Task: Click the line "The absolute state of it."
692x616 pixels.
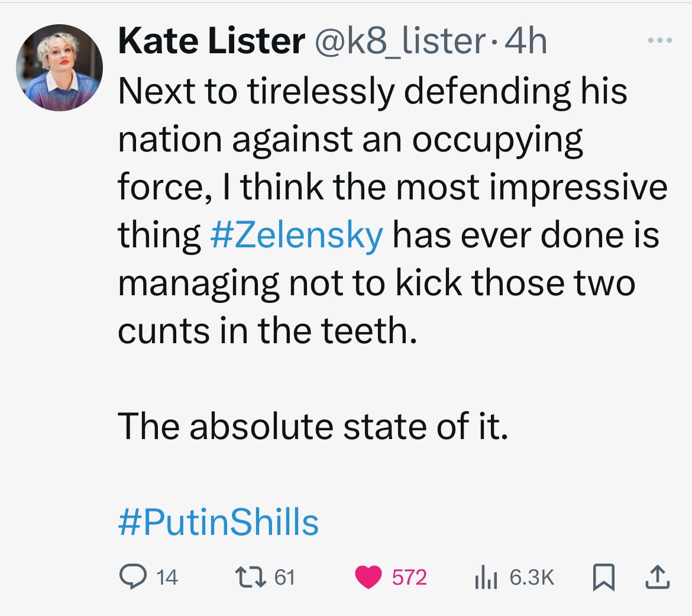Action: [313, 427]
